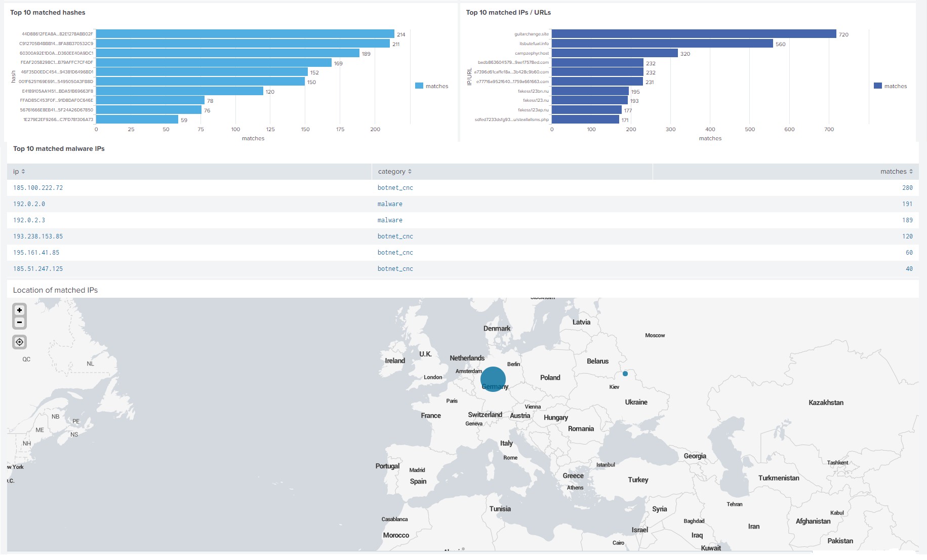Select the longest bar in Top 10 matched hashes
The width and height of the screenshot is (927, 560).
[x=243, y=33]
